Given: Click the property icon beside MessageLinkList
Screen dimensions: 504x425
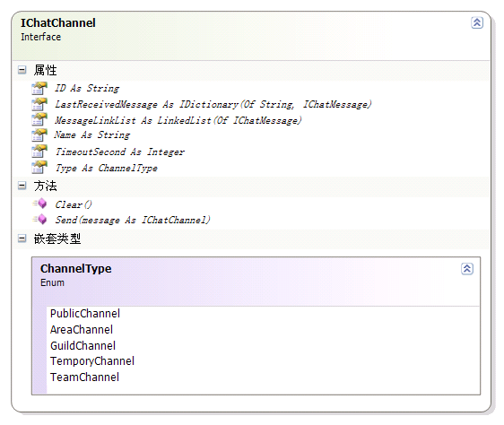Looking at the screenshot, I should pos(39,119).
